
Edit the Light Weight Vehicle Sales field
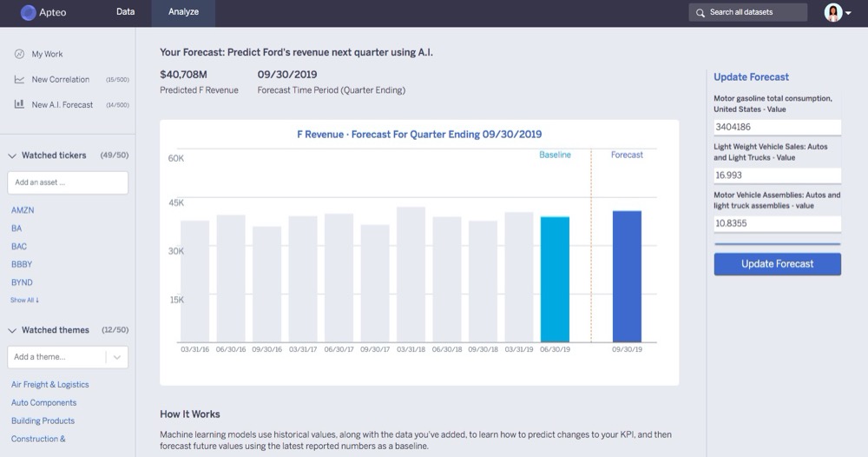tap(777, 176)
